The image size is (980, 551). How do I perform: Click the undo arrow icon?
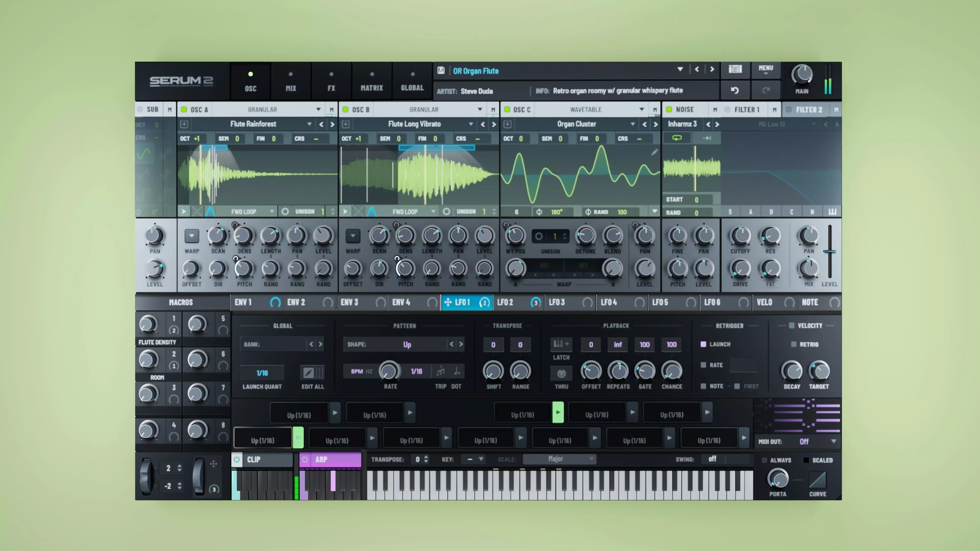(735, 91)
